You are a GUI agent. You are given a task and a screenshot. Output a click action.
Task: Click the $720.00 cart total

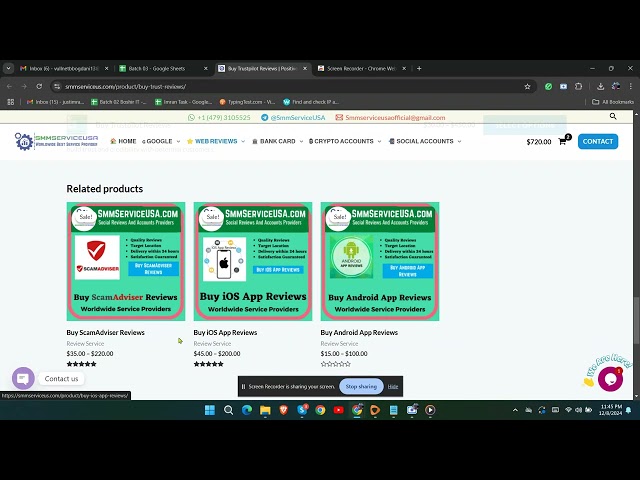coord(539,142)
